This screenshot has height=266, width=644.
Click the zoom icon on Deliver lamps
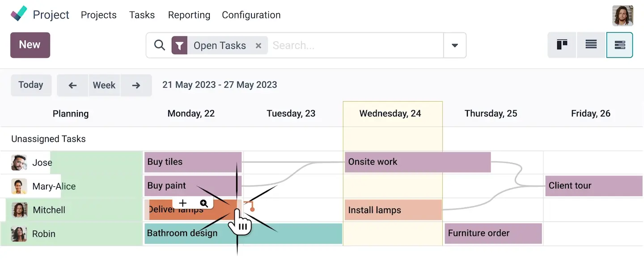[x=204, y=203]
